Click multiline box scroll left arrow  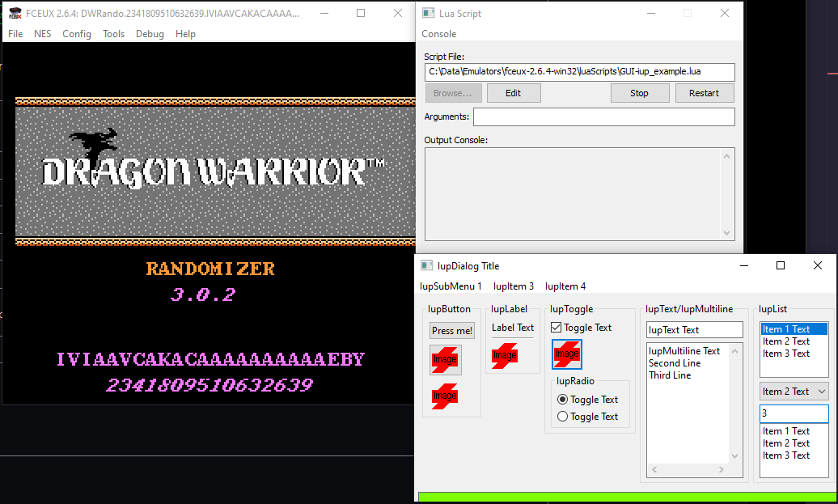(x=654, y=469)
